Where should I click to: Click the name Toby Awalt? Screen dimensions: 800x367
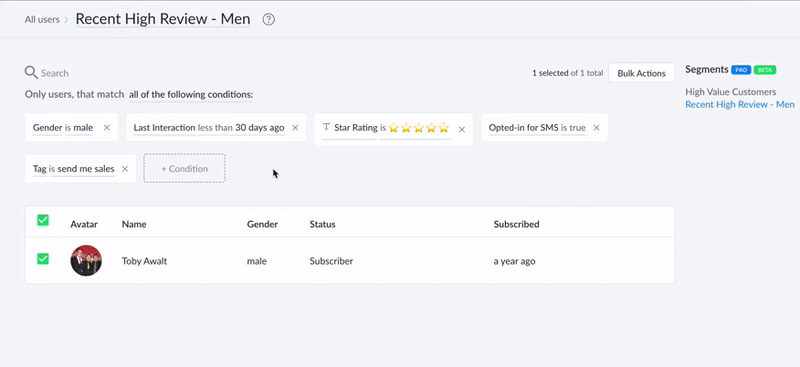click(144, 261)
